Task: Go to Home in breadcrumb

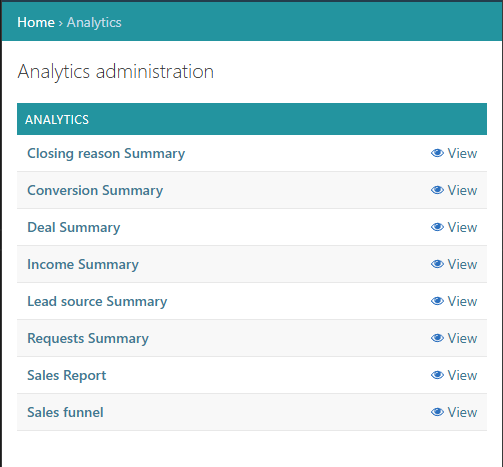Action: (x=36, y=22)
